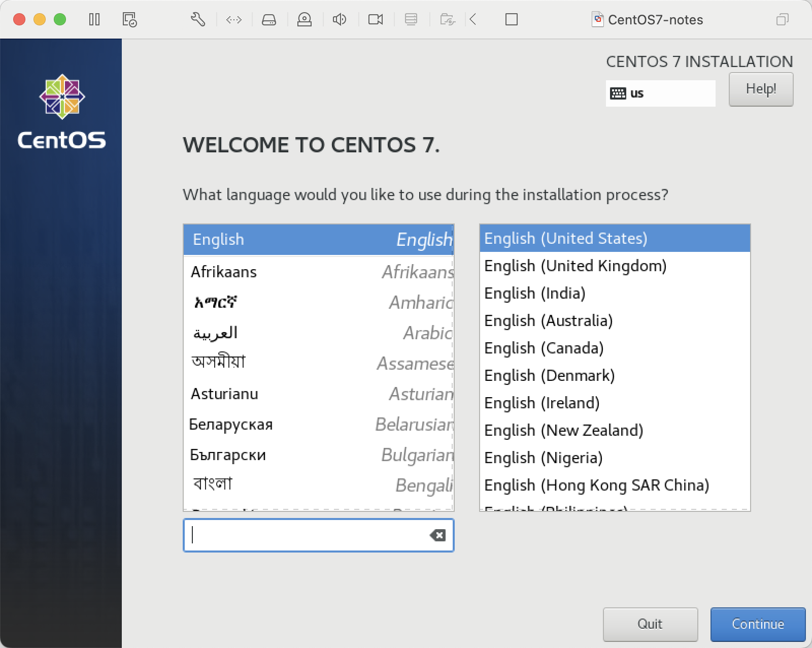The image size is (812, 648).
Task: Choose English (Denmark) locale
Action: click(615, 375)
